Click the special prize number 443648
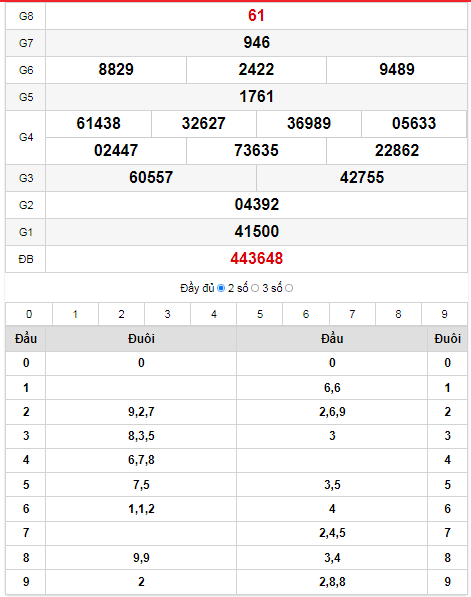The height and width of the screenshot is (597, 471). pyautogui.click(x=257, y=259)
